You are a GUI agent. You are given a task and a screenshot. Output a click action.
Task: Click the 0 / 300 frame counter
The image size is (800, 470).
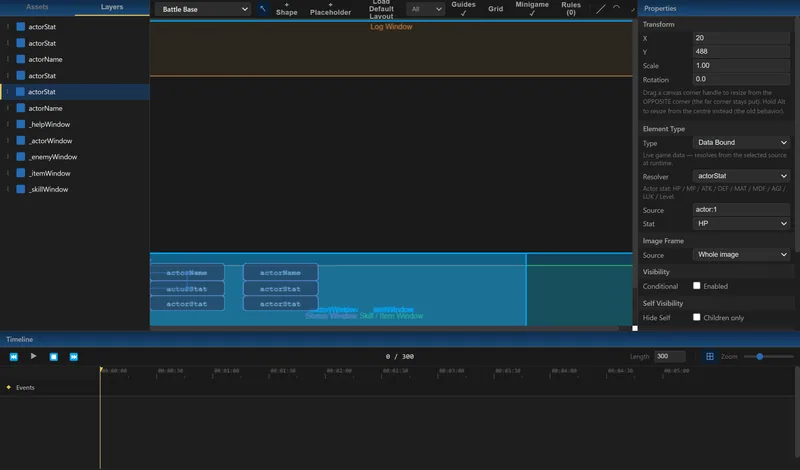pyautogui.click(x=399, y=357)
